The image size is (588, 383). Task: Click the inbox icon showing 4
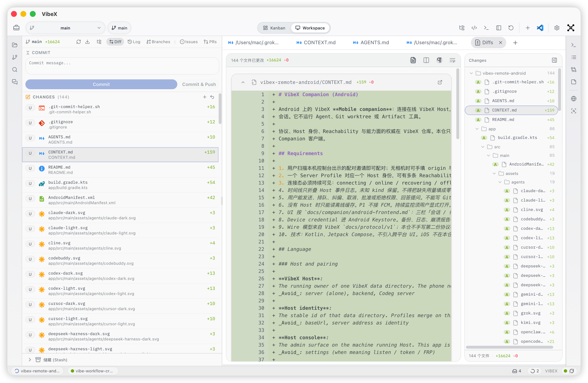click(x=517, y=371)
